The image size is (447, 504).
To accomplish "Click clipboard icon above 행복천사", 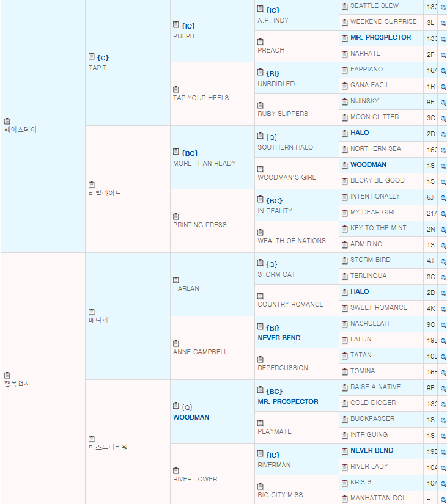I will (x=7, y=376).
